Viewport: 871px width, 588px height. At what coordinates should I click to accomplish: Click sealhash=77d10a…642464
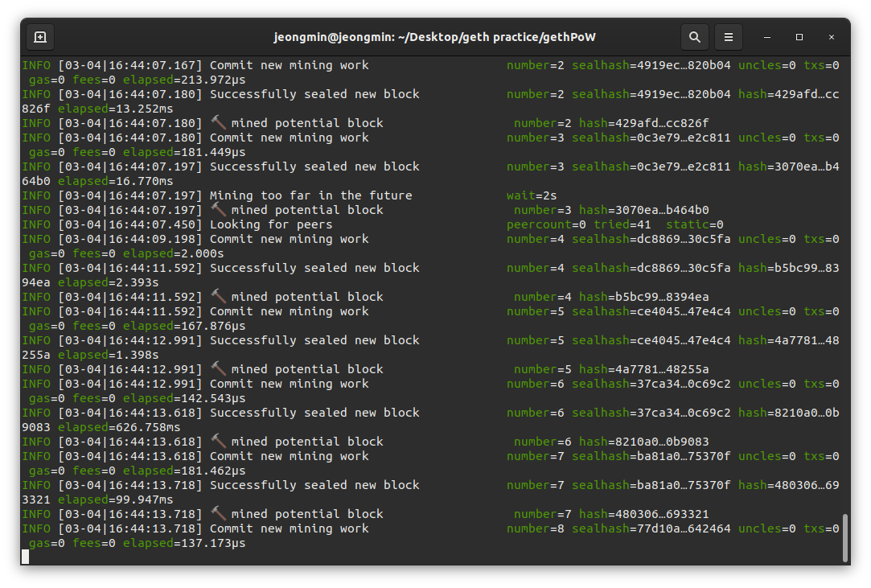(651, 528)
